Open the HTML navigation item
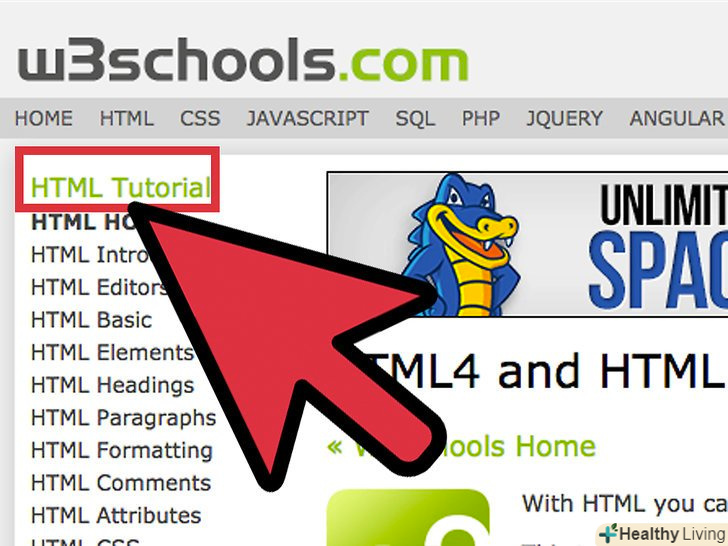Image resolution: width=728 pixels, height=546 pixels. tap(126, 118)
